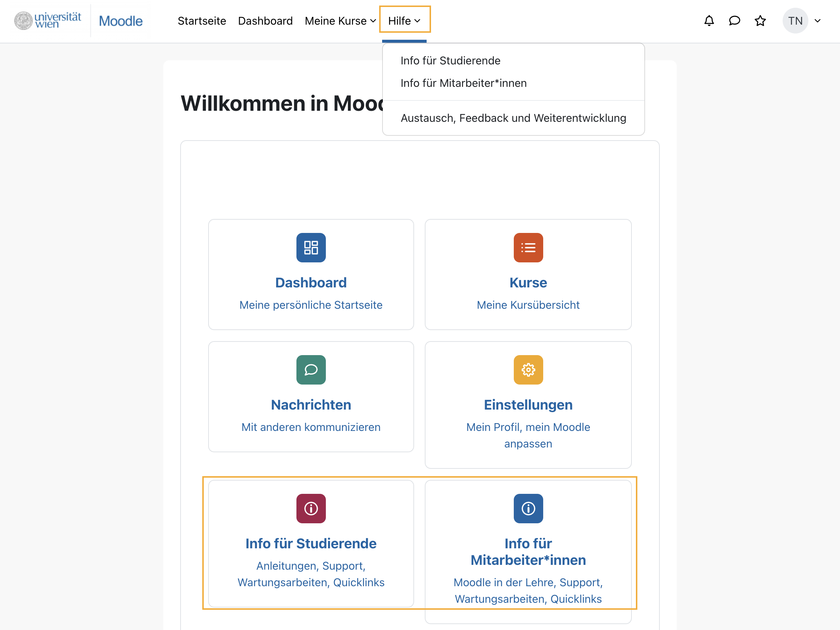Choose Austausch, Feedback und Weiterentwicklung menu entry
This screenshot has height=630, width=840.
[513, 118]
